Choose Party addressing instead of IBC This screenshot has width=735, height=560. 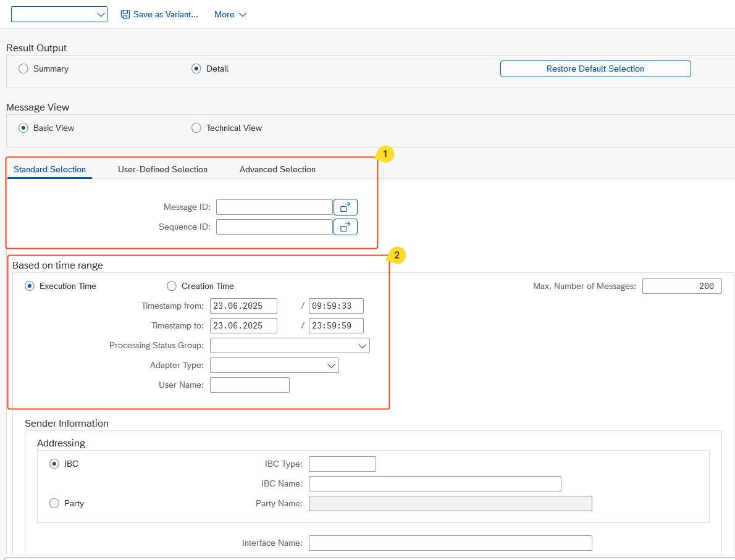point(54,503)
